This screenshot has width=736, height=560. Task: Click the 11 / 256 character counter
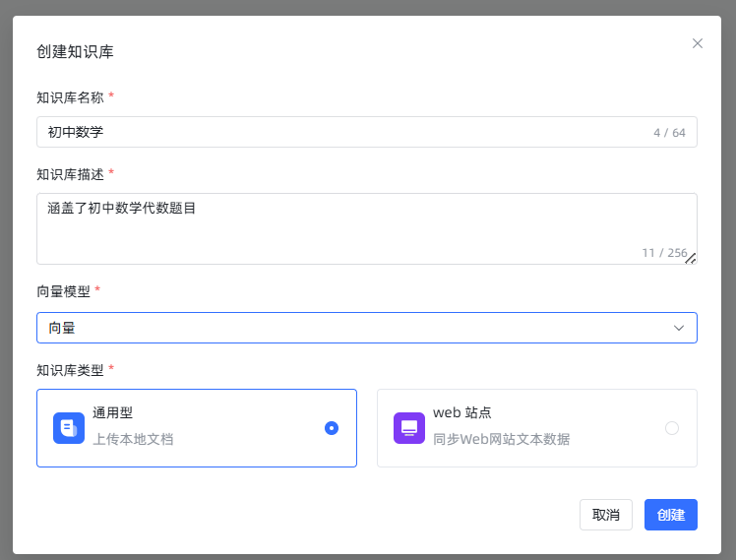pos(661,253)
